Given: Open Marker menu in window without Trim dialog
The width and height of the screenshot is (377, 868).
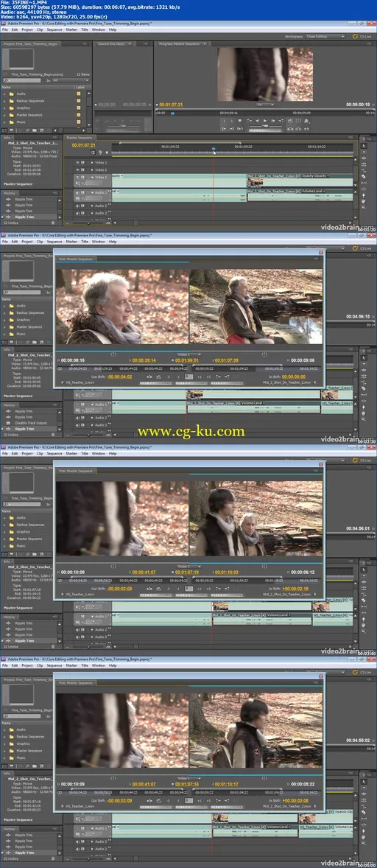Looking at the screenshot, I should (71, 30).
